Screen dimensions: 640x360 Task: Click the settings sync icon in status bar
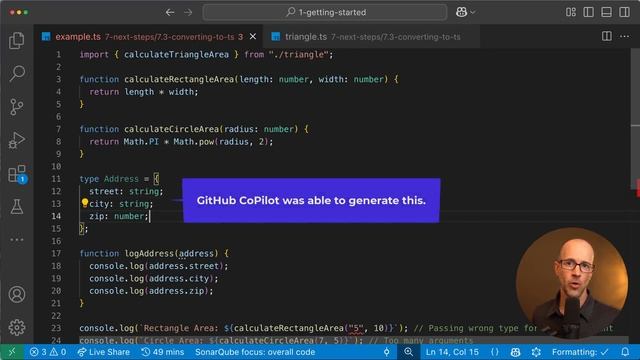click(x=536, y=352)
